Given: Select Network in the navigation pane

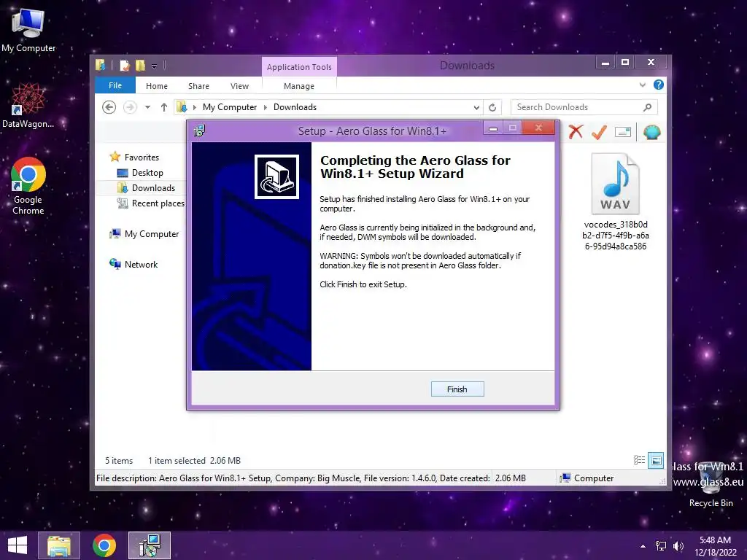Looking at the screenshot, I should click(x=141, y=264).
